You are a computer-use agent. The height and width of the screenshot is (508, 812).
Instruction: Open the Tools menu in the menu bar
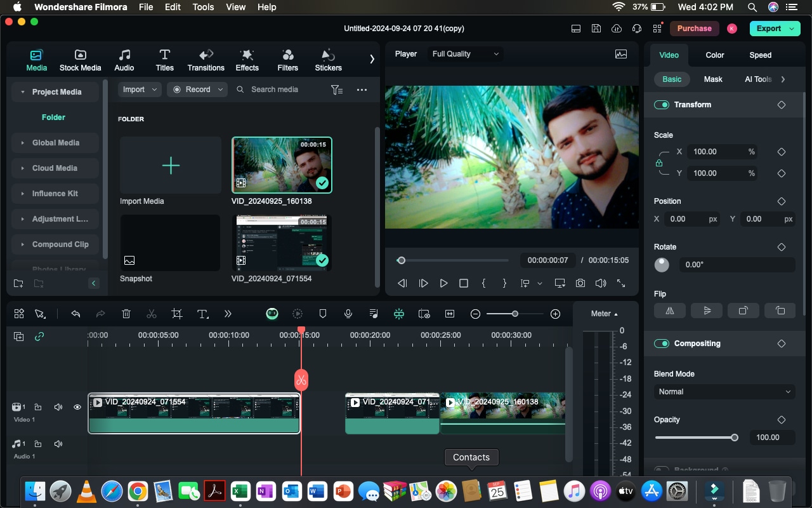tap(203, 7)
